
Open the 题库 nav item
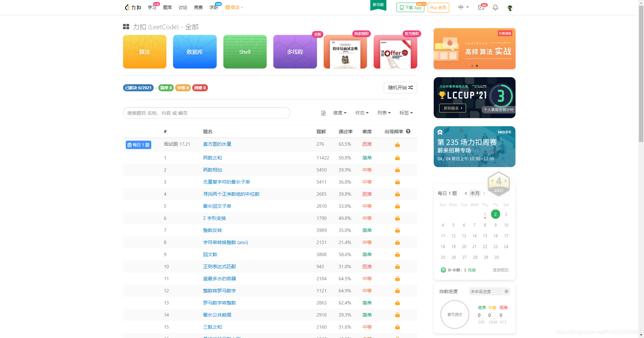point(167,7)
